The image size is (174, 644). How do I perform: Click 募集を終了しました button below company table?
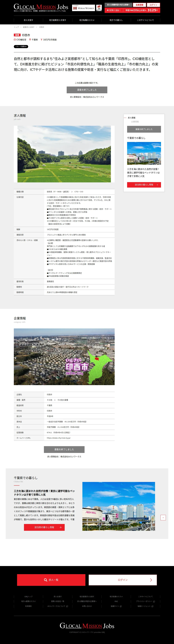point(64,449)
